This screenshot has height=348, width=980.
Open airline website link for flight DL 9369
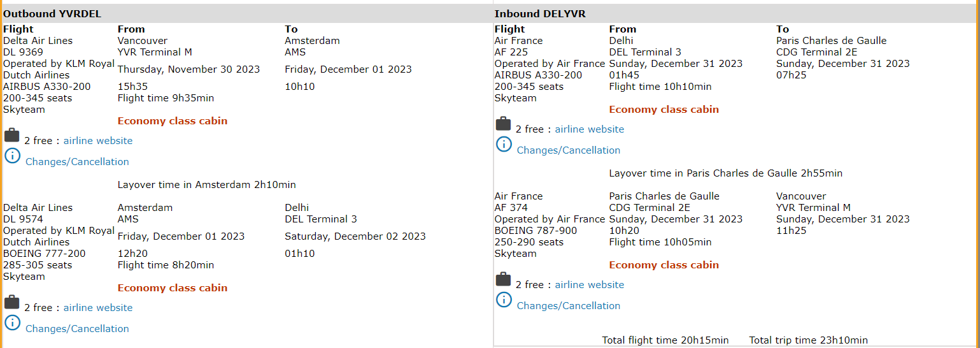tap(98, 141)
